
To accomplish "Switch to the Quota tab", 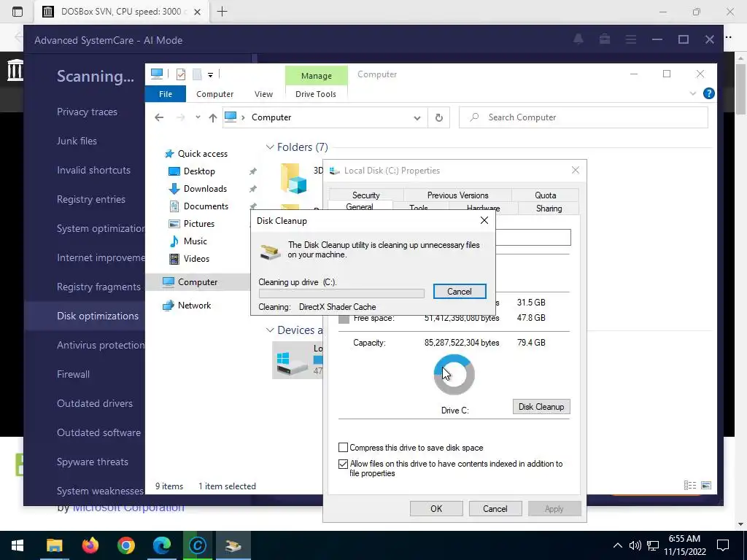I will coord(546,195).
